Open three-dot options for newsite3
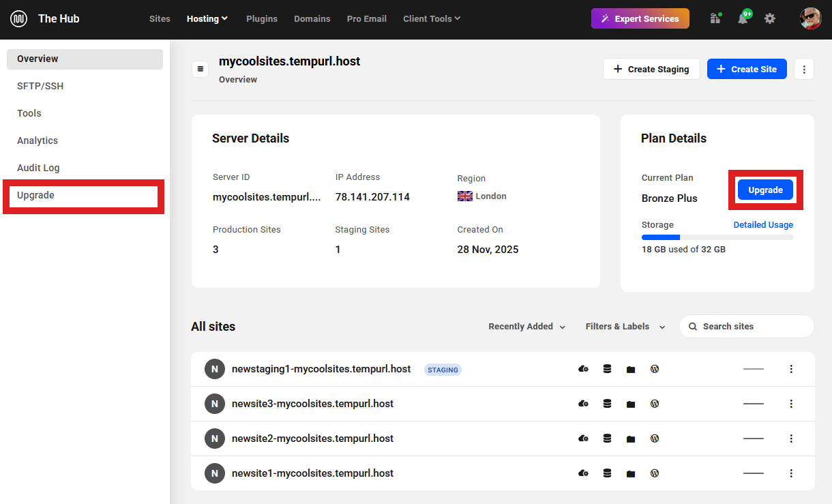The width and height of the screenshot is (832, 504). (x=791, y=404)
